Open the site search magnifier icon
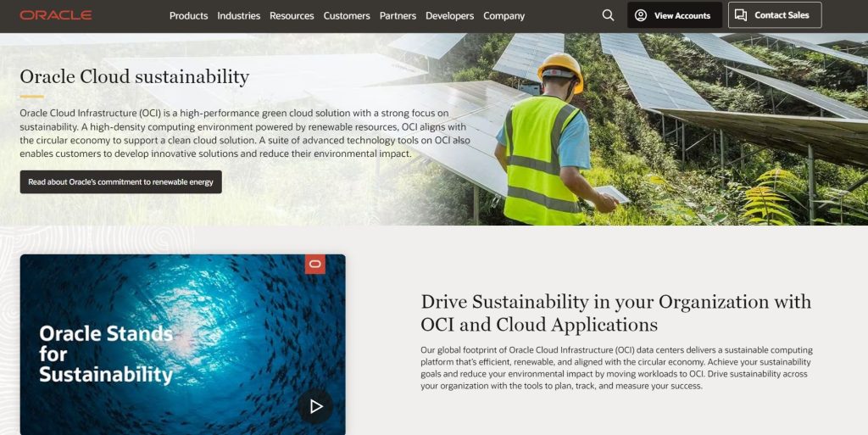 (x=608, y=15)
